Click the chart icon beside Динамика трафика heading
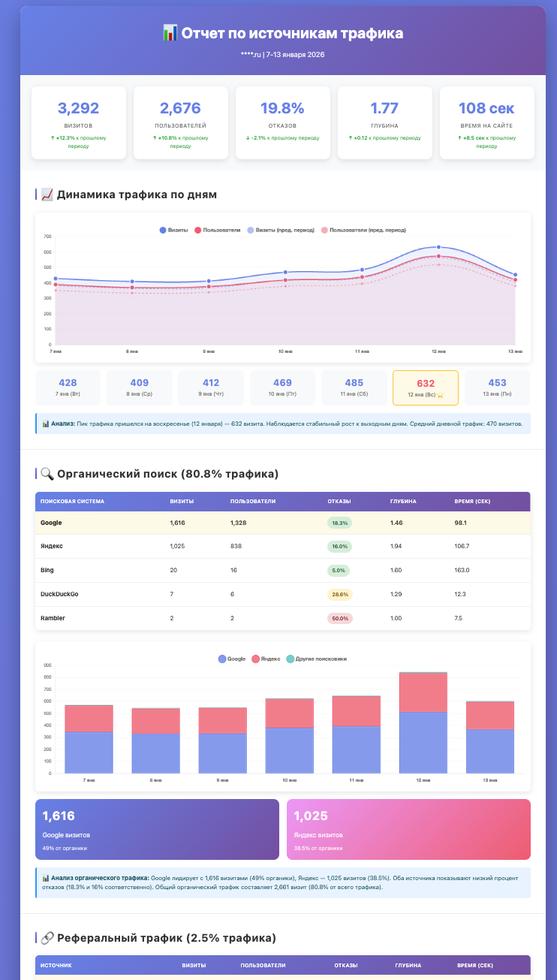557x980 pixels. (x=47, y=194)
